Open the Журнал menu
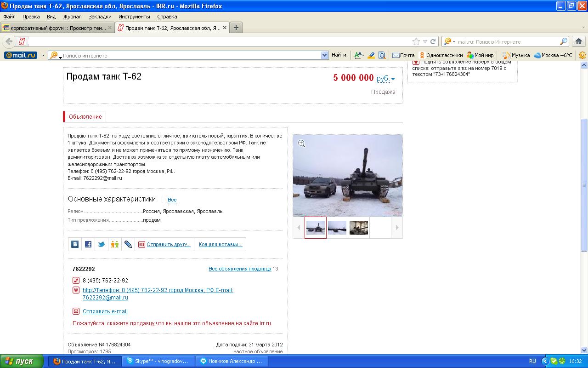 coord(72,17)
